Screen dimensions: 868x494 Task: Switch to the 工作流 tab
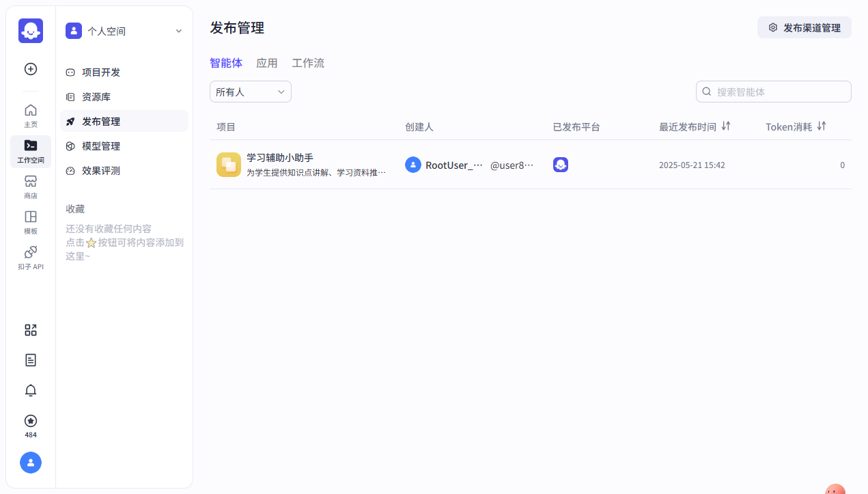[308, 63]
